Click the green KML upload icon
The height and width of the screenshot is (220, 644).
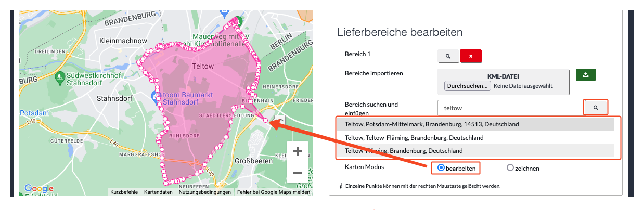click(x=586, y=75)
